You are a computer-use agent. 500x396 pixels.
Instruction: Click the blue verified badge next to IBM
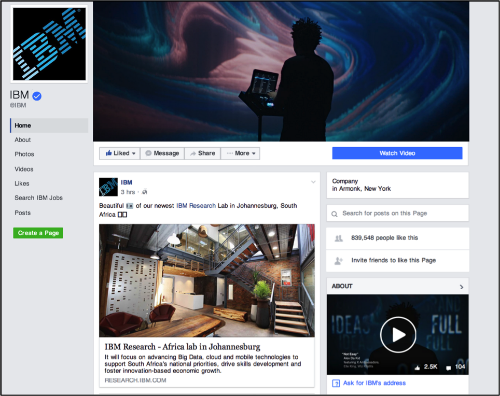(x=37, y=96)
